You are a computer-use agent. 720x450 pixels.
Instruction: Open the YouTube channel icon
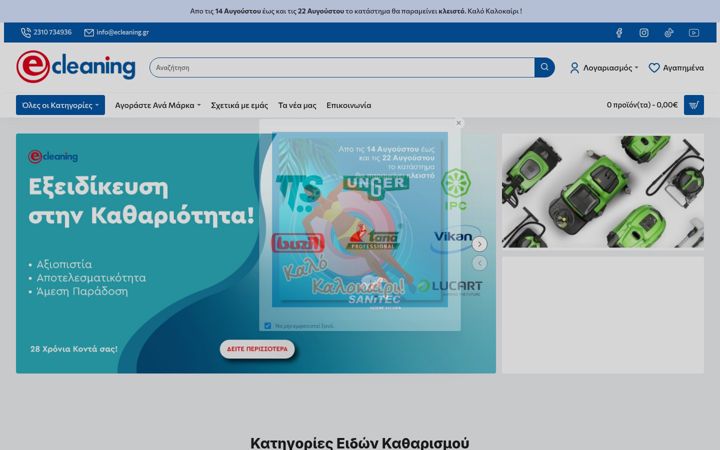pyautogui.click(x=694, y=33)
